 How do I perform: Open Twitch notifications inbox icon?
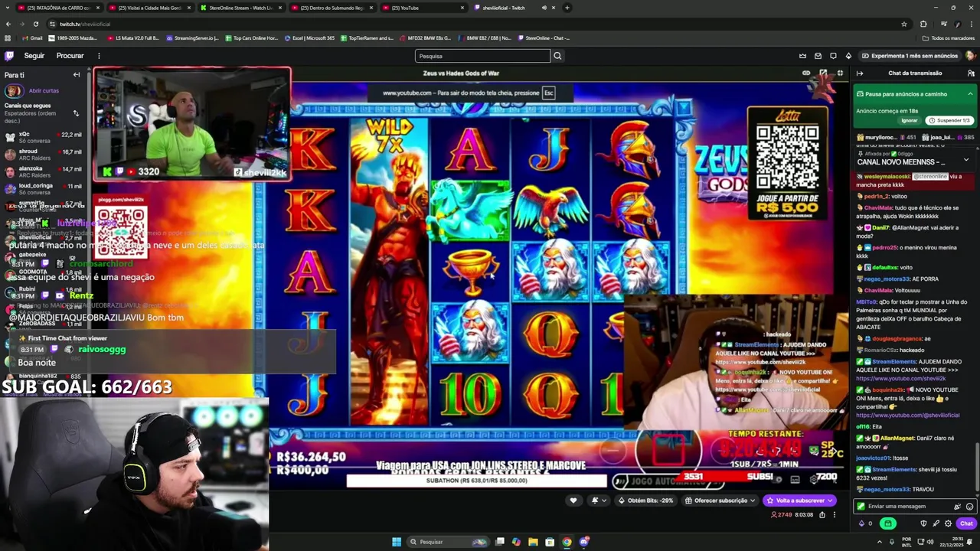click(x=818, y=56)
